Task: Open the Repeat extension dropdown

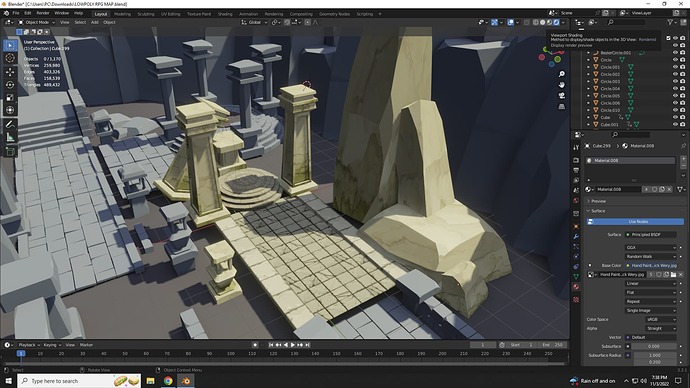Action: tap(651, 301)
